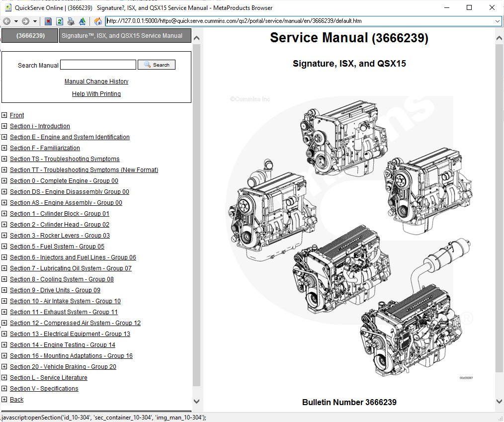Image resolution: width=504 pixels, height=422 pixels.
Task: Expand Section 8 Cooling System plus icon
Action: (x=4, y=279)
